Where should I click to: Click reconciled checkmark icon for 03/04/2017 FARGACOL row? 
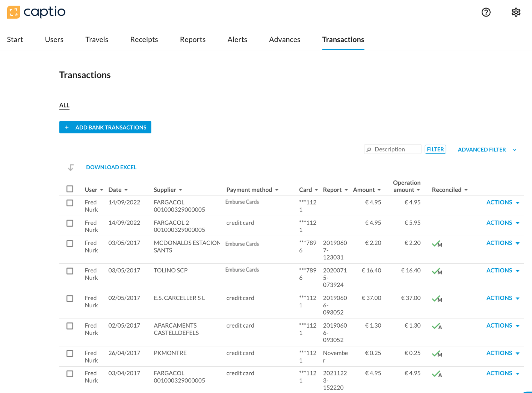coord(437,374)
